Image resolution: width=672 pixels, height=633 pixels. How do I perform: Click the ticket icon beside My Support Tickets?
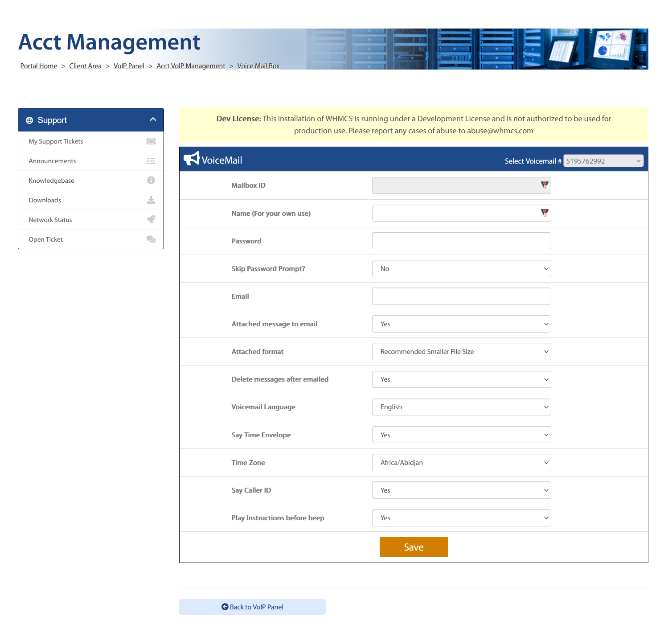151,141
